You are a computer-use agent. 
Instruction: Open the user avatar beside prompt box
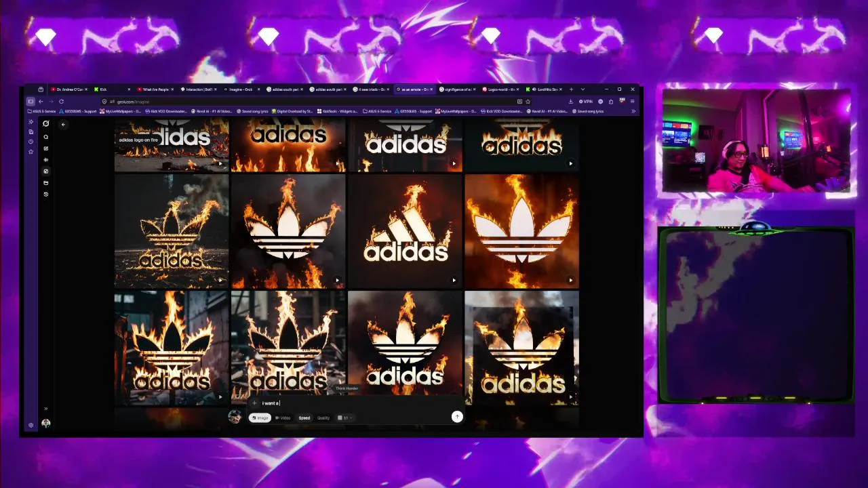point(235,416)
